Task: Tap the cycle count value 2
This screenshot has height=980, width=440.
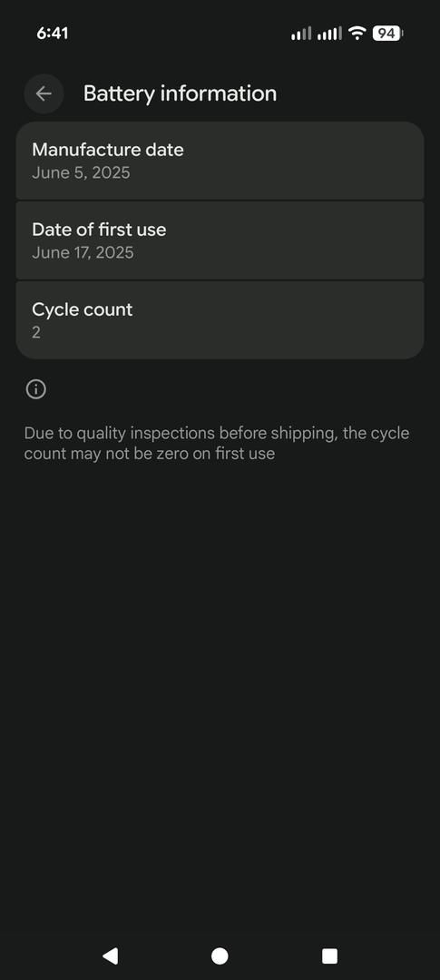Action: [x=36, y=332]
